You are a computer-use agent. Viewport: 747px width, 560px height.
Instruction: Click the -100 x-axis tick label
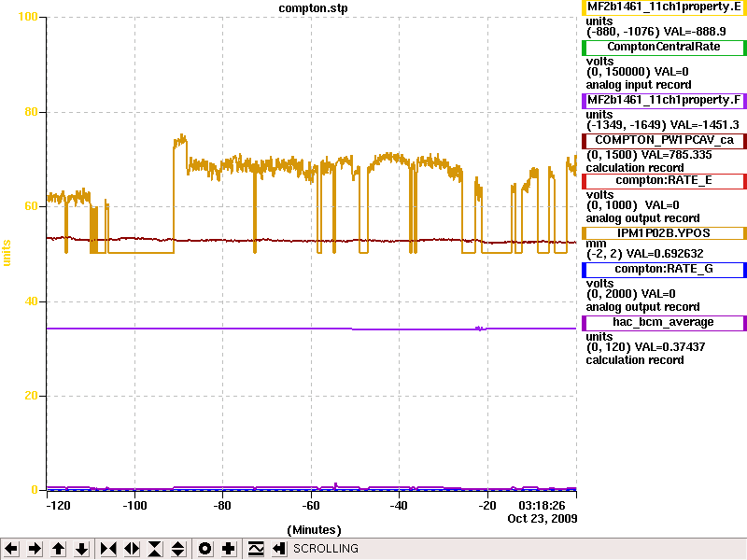(x=134, y=506)
